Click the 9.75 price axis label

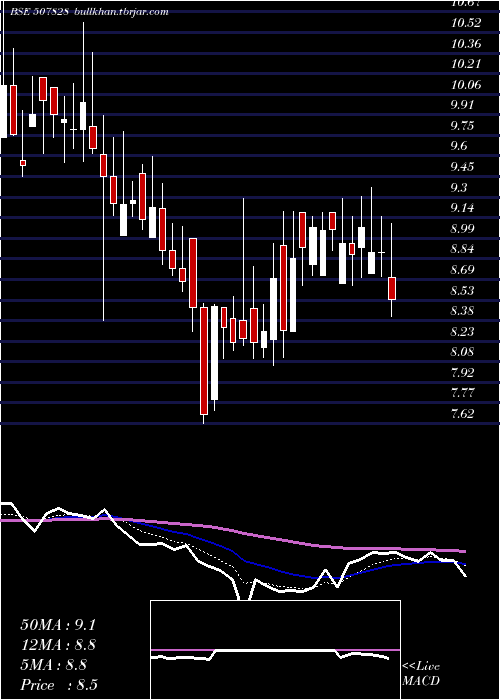pos(462,126)
